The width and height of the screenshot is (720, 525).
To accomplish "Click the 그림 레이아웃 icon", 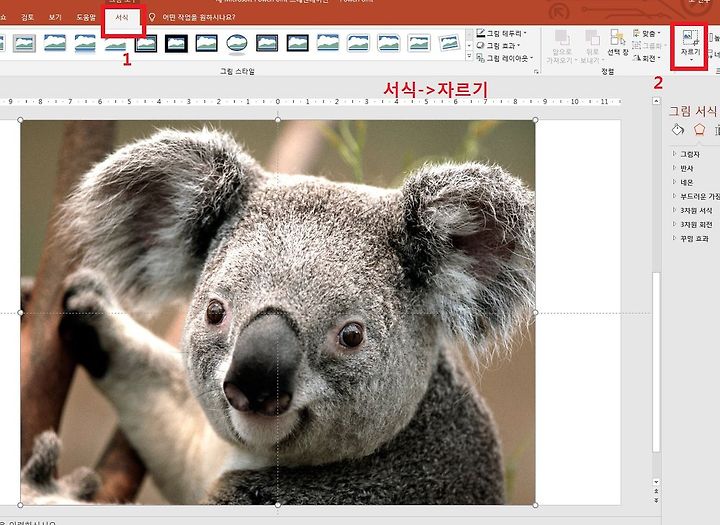I will 480,58.
